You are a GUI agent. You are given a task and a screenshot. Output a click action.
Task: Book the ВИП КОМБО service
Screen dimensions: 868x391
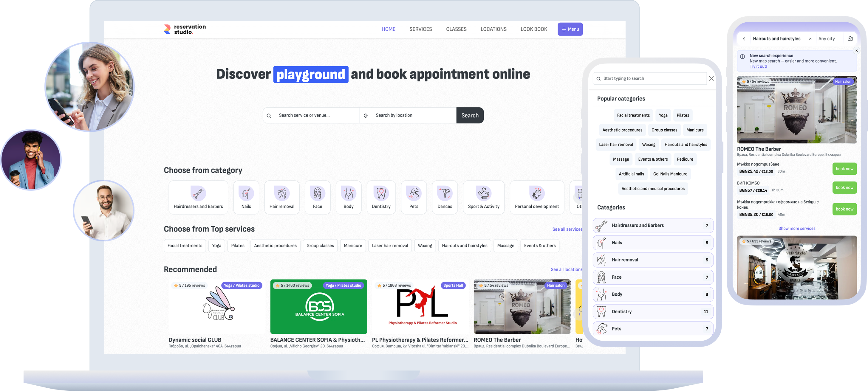pyautogui.click(x=844, y=187)
